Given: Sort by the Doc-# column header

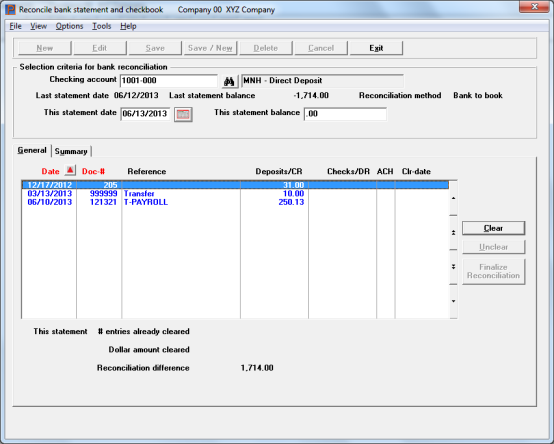Looking at the screenshot, I should click(x=93, y=171).
